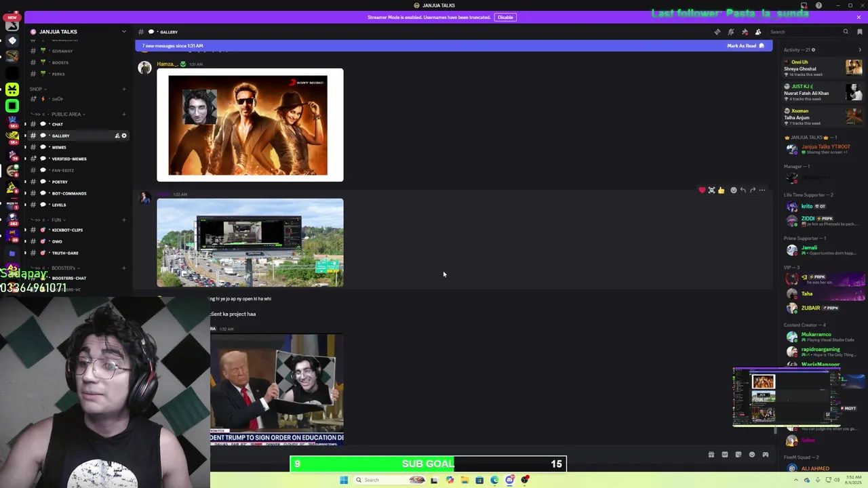Open the Xooman Talha Anjum activity card

pos(823,117)
